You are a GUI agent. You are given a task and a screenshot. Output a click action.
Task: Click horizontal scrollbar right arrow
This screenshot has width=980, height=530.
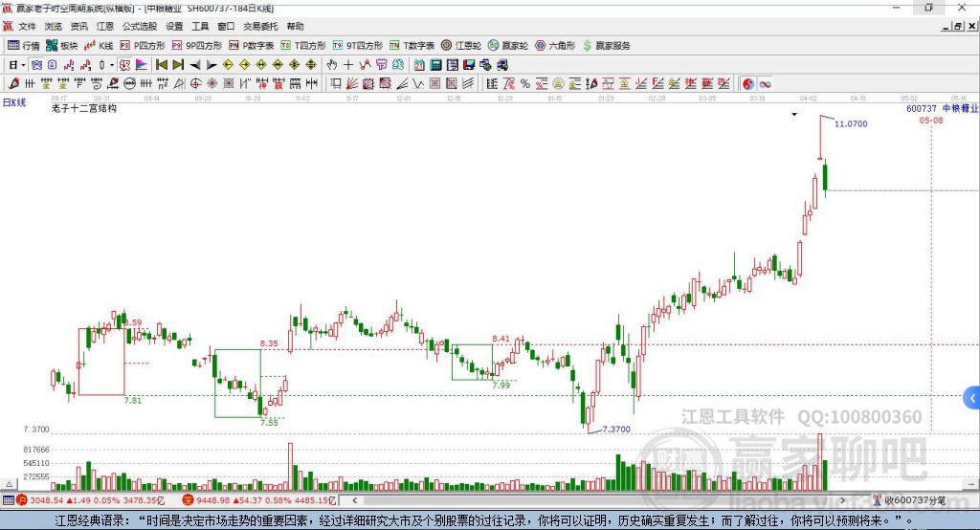842,500
